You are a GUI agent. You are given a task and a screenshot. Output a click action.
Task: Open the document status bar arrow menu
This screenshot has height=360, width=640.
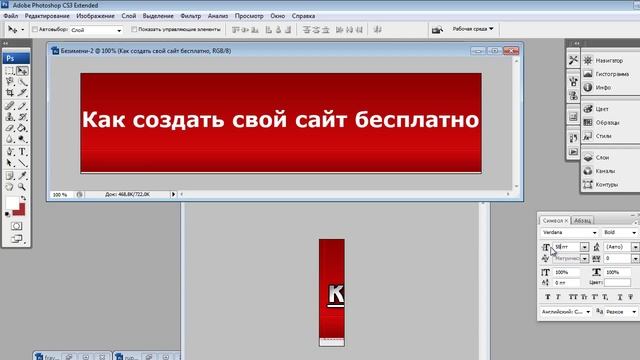[x=173, y=195]
